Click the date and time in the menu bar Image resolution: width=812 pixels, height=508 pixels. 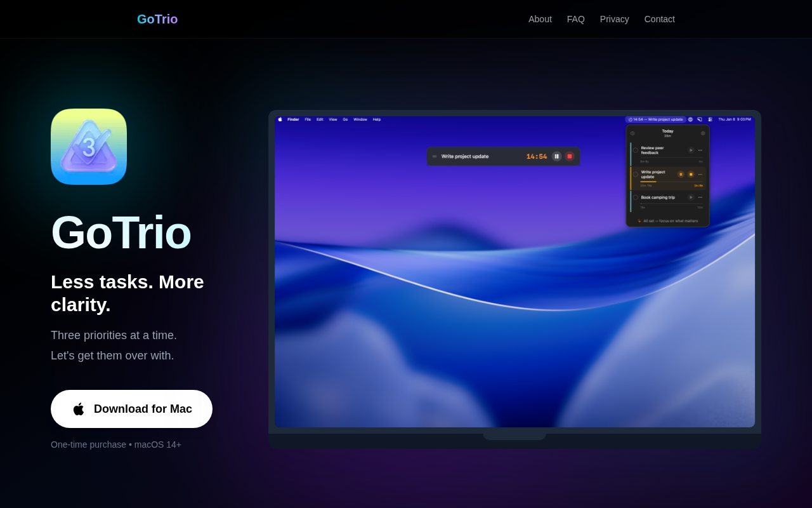click(735, 119)
